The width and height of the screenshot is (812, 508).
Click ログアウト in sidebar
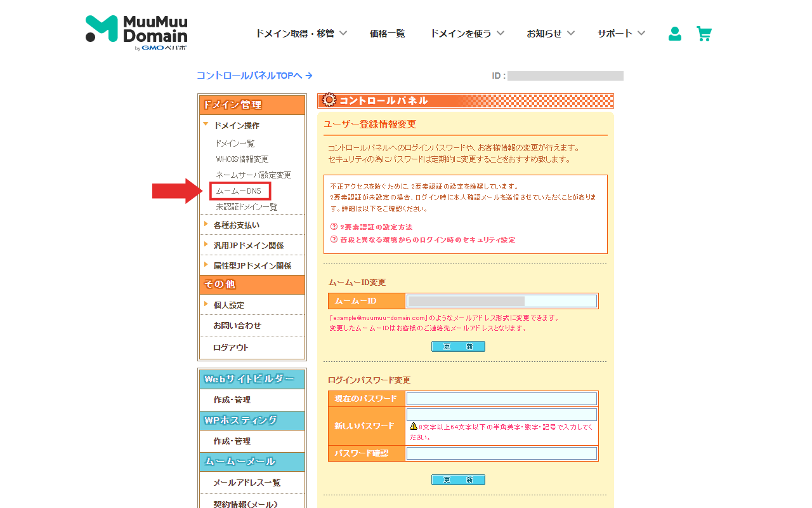coord(231,347)
